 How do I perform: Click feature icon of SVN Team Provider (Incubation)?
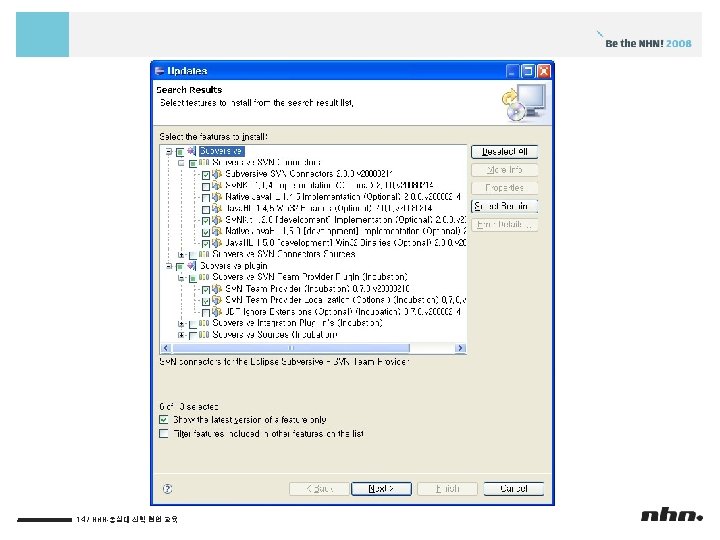tap(217, 289)
